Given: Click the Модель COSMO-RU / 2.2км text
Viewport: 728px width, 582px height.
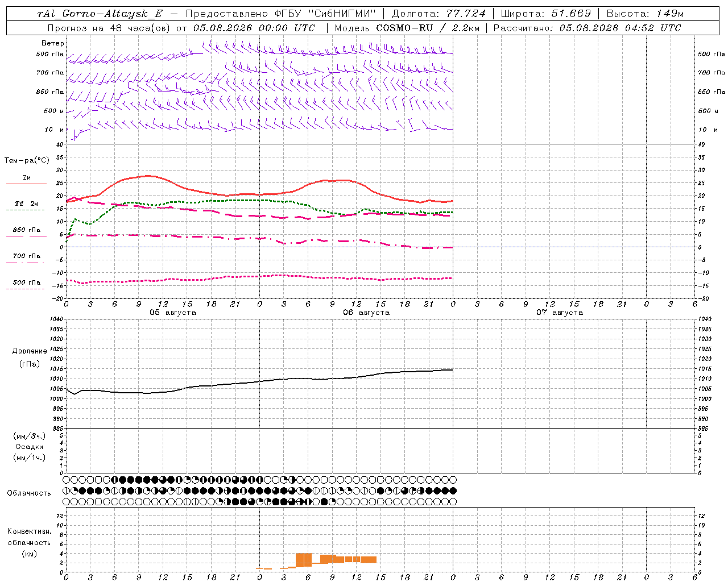Looking at the screenshot, I should (407, 28).
